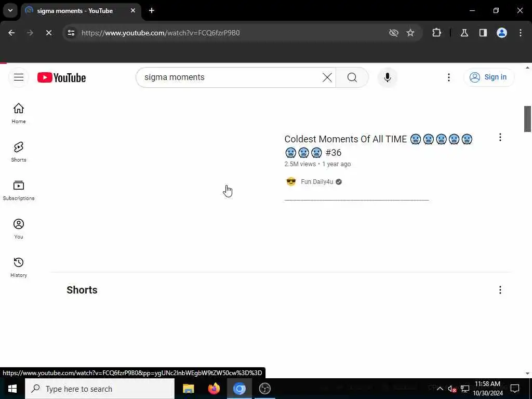This screenshot has height=399, width=532.
Task: Open the Windows Start menu
Action: pos(12,389)
